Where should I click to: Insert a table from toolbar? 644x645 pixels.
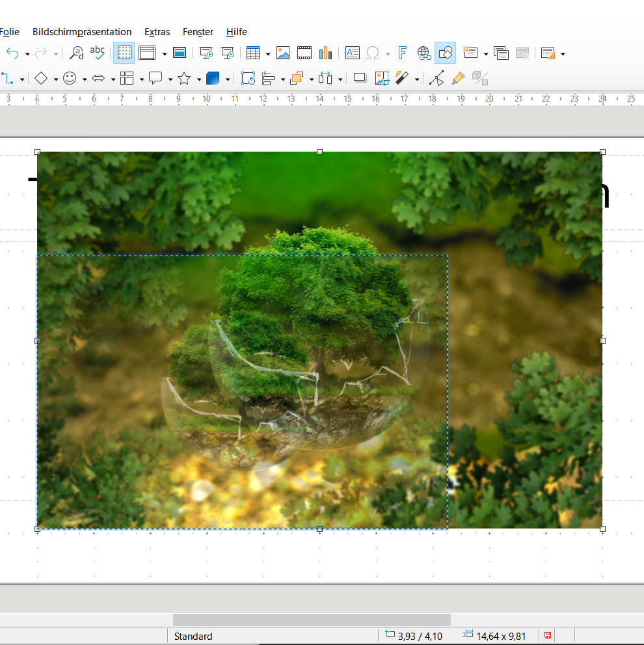(x=253, y=53)
